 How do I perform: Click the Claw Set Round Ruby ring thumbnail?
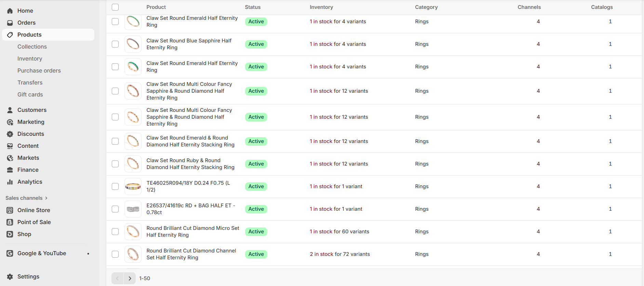click(133, 164)
